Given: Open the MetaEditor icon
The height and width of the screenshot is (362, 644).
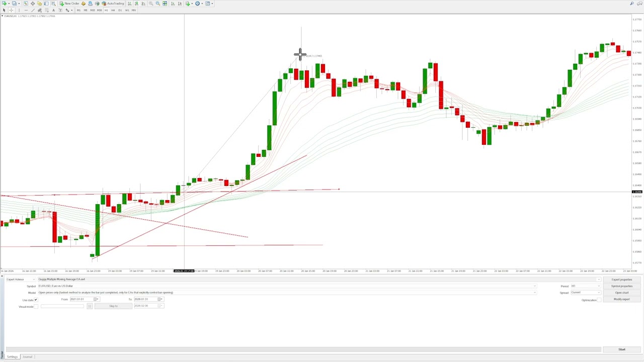Looking at the screenshot, I should (x=84, y=4).
